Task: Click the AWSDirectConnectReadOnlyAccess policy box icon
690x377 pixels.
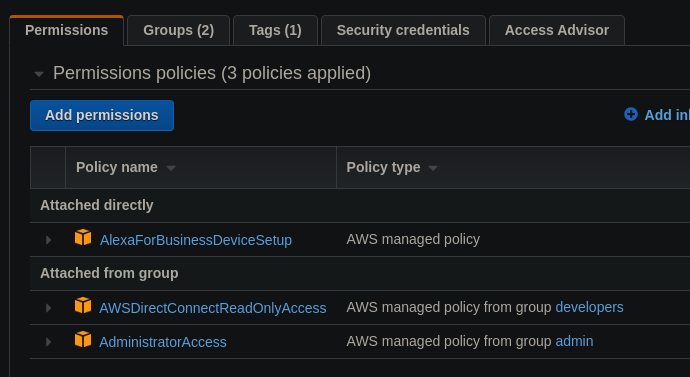Action: [83, 305]
